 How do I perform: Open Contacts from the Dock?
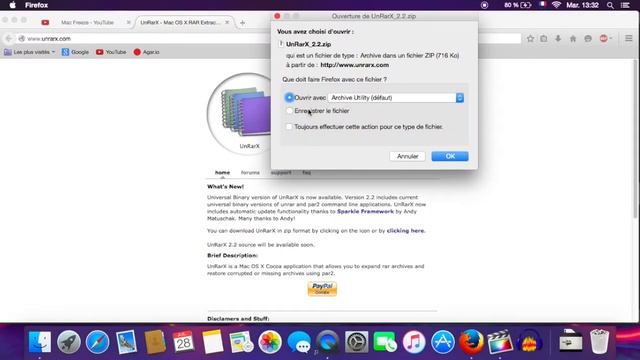click(155, 342)
